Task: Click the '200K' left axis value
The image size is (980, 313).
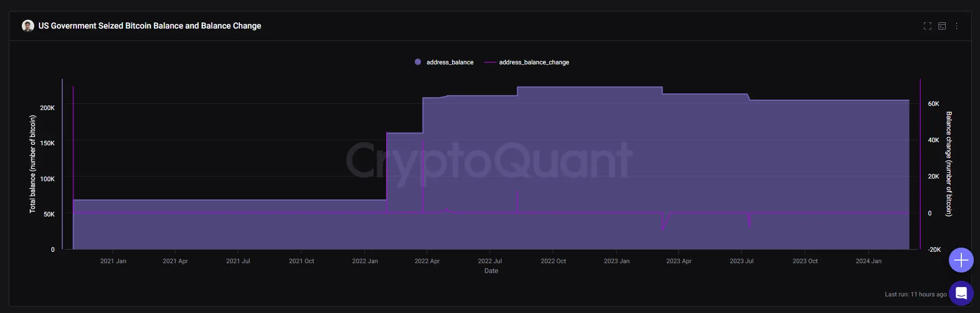Action: coord(47,108)
